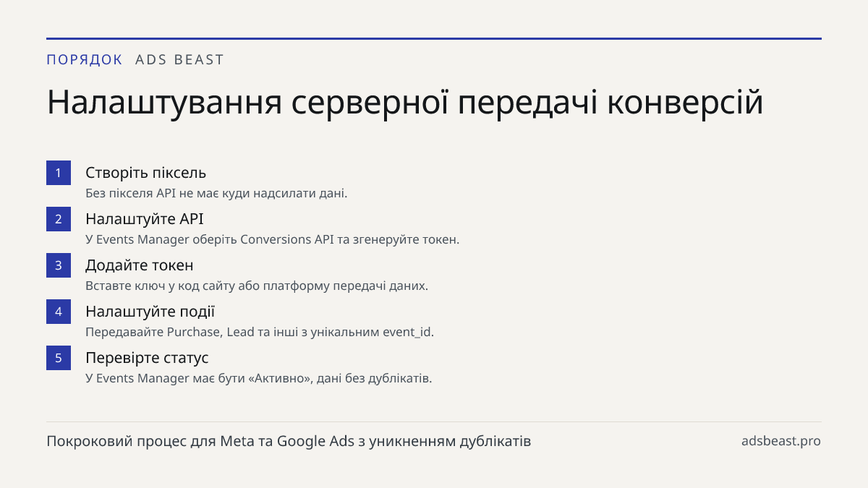The image size is (868, 488).
Task: Click the ADS BEAST header label
Action: (179, 60)
